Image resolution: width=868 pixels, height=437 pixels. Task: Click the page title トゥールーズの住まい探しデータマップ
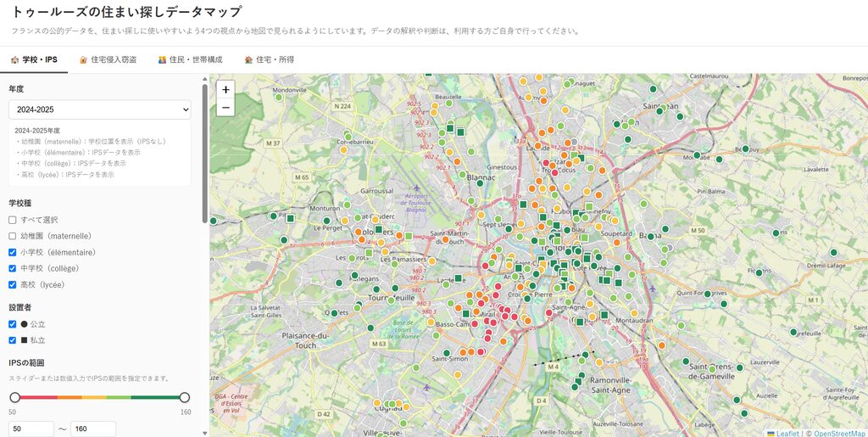(x=127, y=12)
